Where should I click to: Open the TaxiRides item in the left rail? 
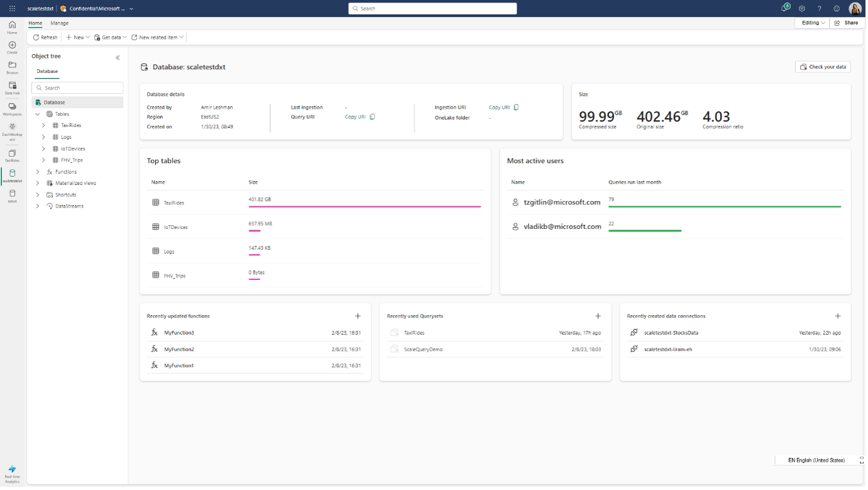pyautogui.click(x=12, y=155)
